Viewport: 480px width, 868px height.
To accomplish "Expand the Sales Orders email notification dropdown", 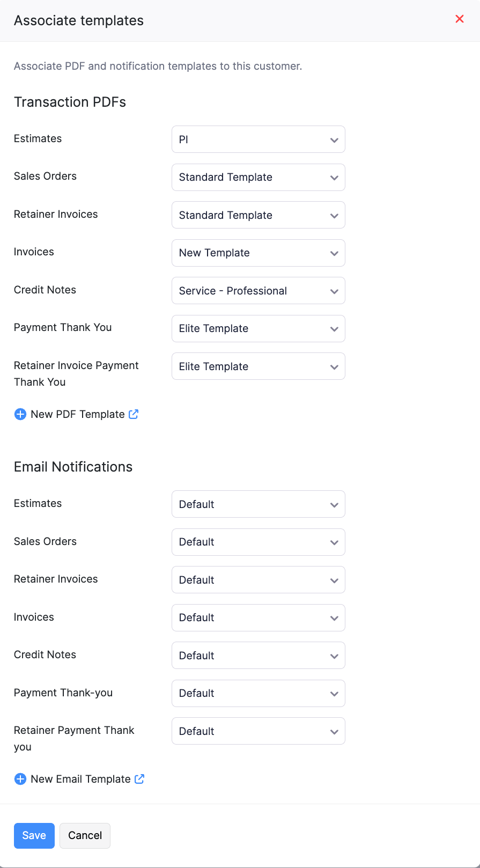I will (258, 542).
